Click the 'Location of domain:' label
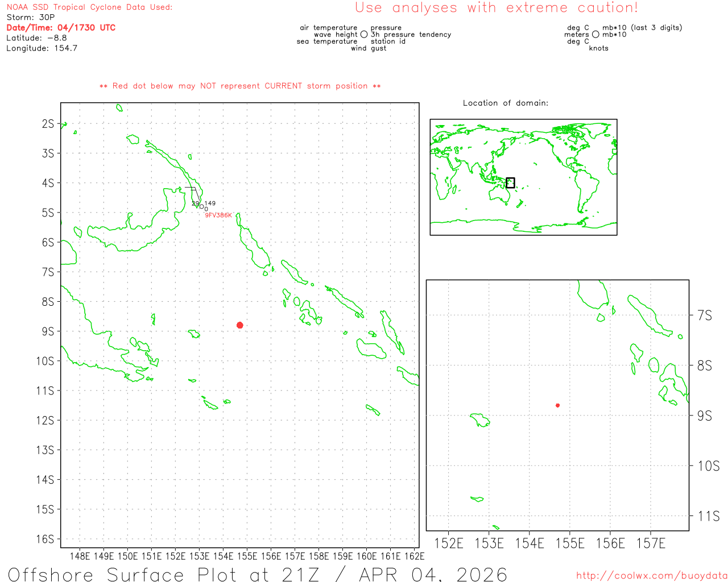Screen dimensions: 728x582 [505, 103]
